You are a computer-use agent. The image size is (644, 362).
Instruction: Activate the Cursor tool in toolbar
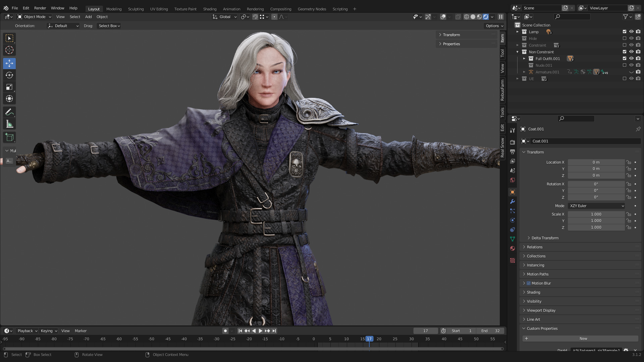9,50
